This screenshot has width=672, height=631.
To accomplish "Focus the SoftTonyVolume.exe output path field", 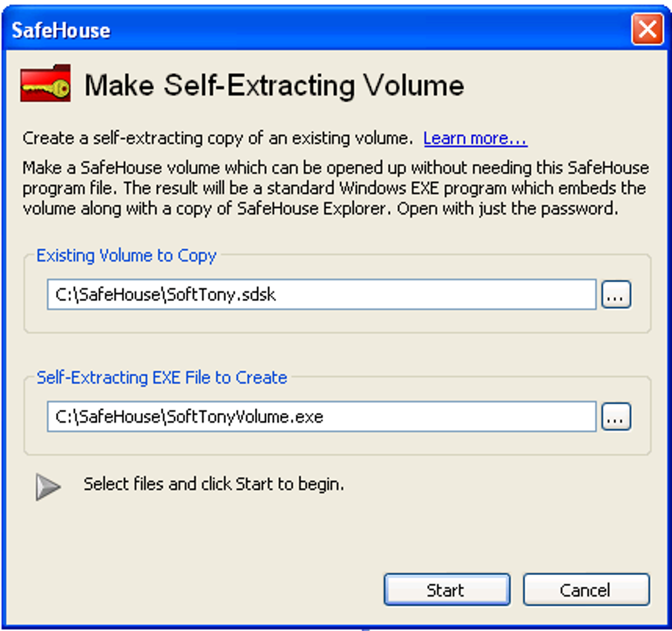I will (322, 416).
